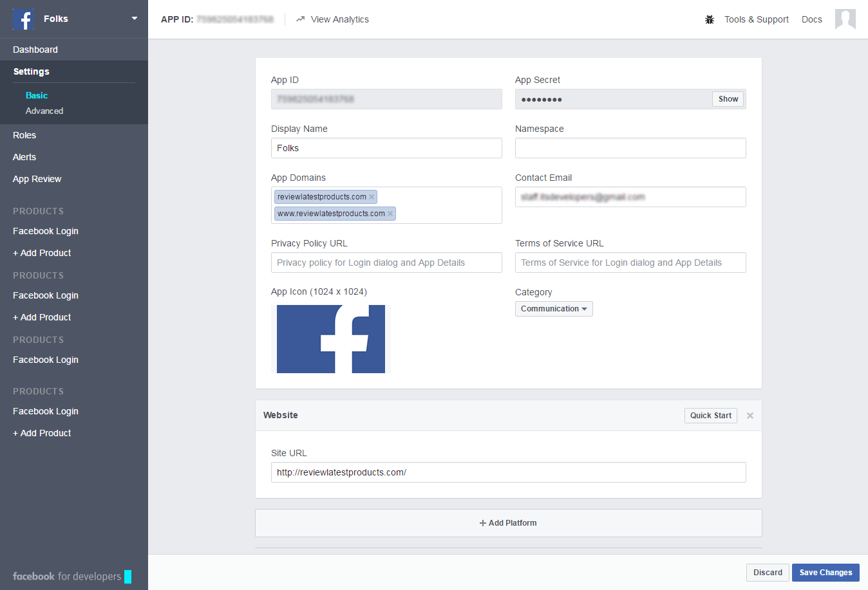Focus the Namespace field
868x590 pixels.
click(630, 148)
